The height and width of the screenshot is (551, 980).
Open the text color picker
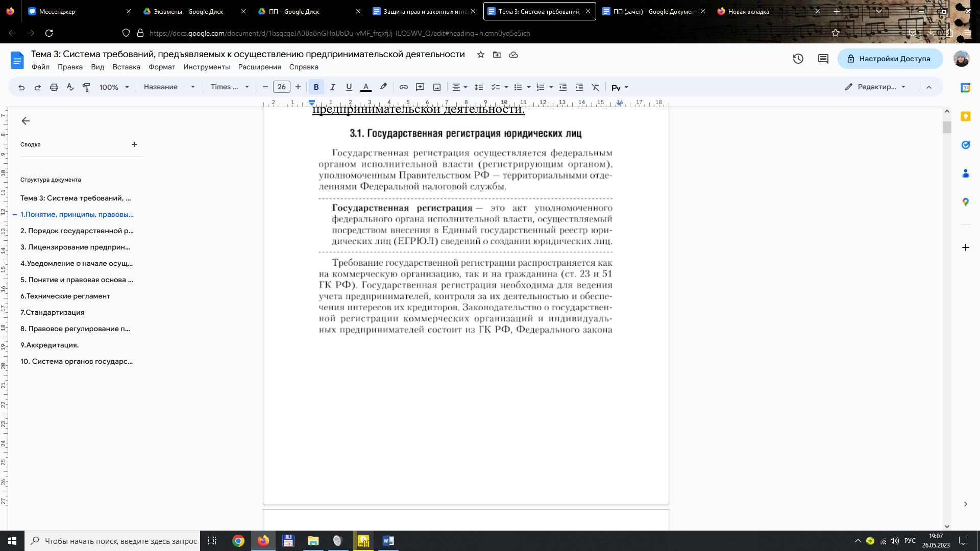click(x=366, y=87)
